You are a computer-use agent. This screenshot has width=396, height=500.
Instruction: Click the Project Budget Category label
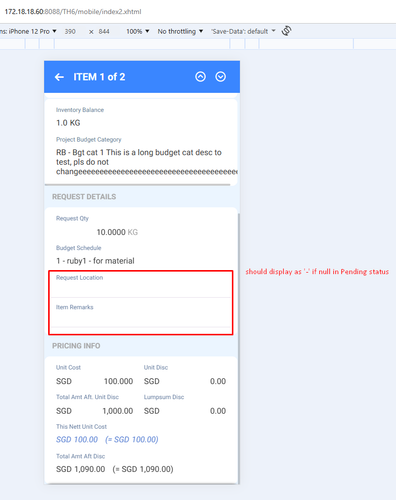click(89, 139)
